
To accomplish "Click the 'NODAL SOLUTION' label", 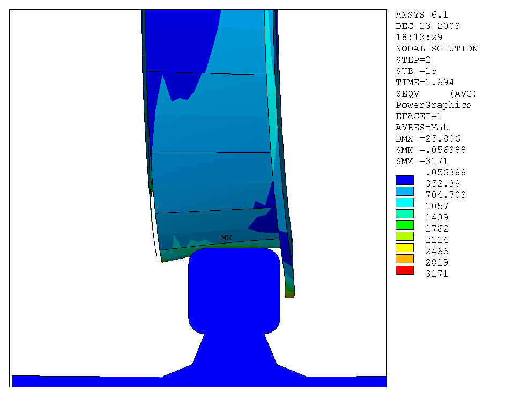I will pos(436,48).
